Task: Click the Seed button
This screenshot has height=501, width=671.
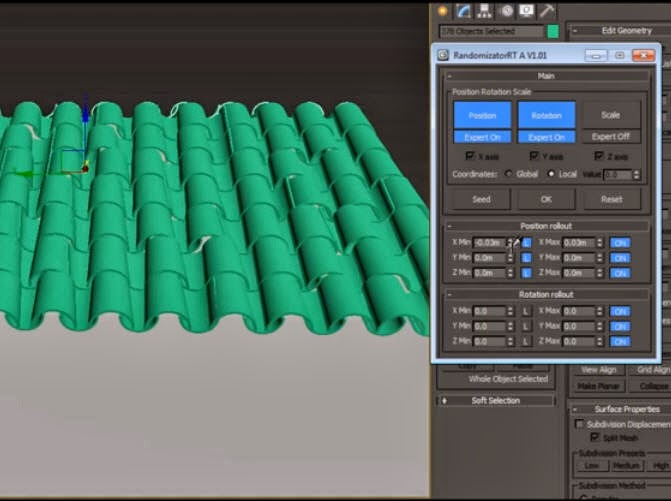Action: (481, 199)
